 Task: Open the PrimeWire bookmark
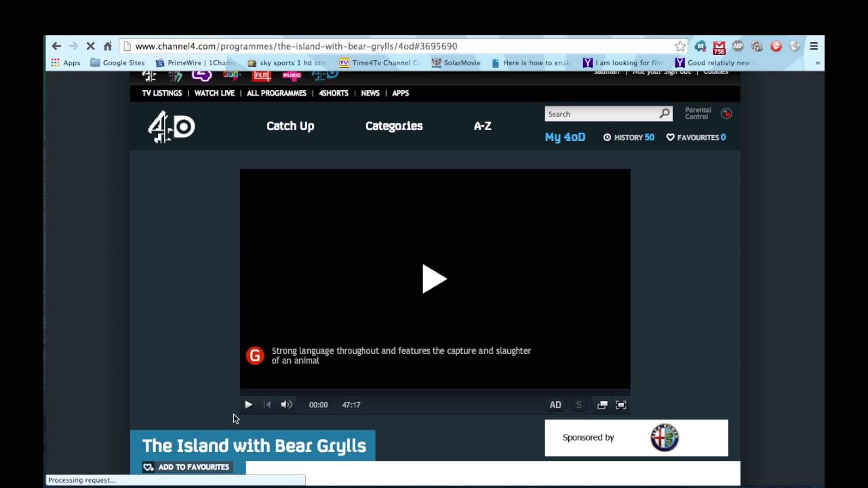(195, 62)
